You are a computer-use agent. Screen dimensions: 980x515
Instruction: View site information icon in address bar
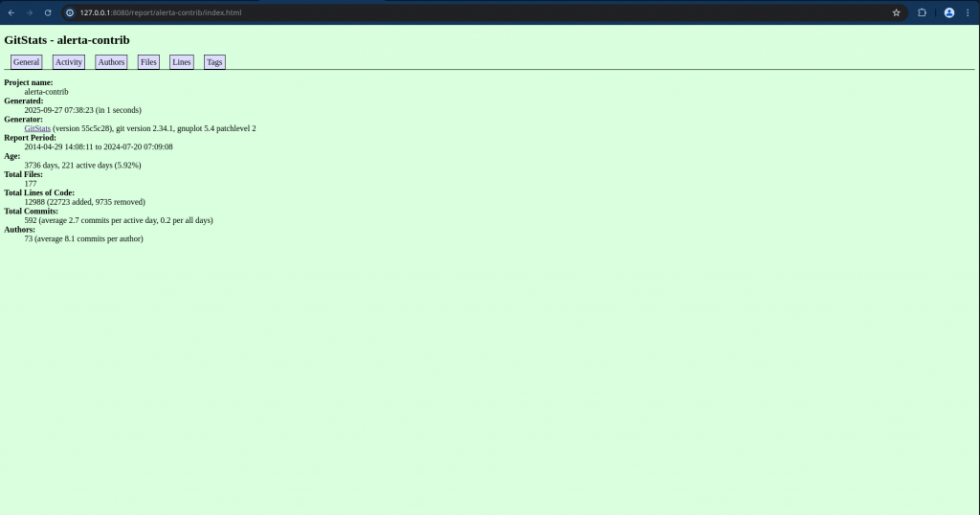click(70, 12)
